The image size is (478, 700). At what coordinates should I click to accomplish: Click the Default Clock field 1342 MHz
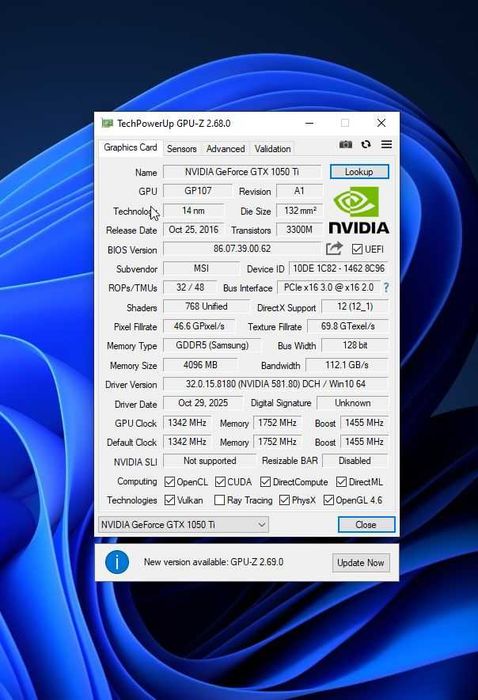(187, 442)
